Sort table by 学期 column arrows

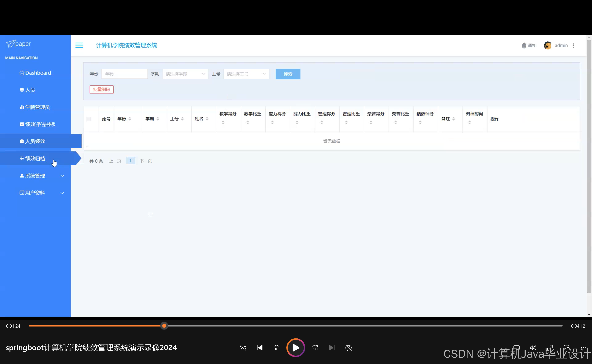[158, 119]
